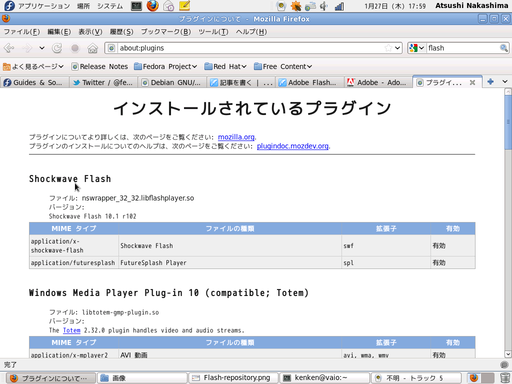This screenshot has width=512, height=384.
Task: Follow the mozilla.org link
Action: (236, 137)
